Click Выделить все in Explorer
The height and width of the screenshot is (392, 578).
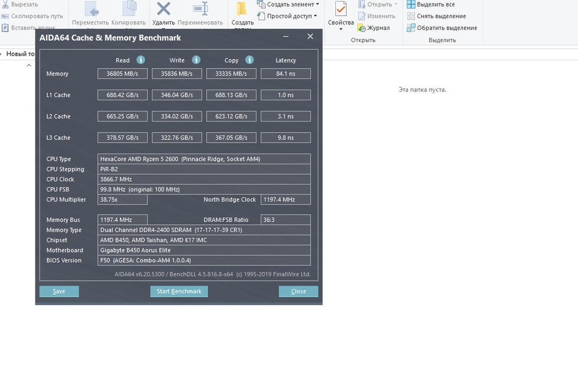pos(430,4)
